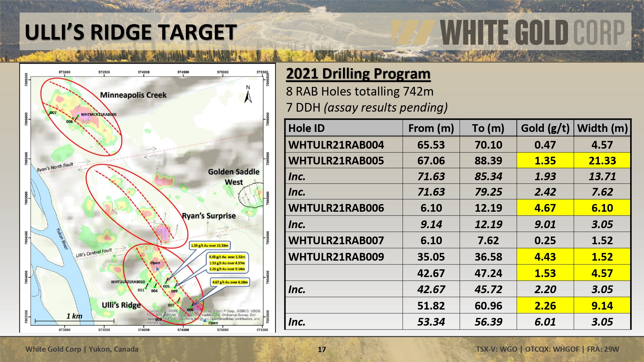Click the yellow 4.67 gold grade cell
The width and height of the screenshot is (644, 362).
coord(545,208)
